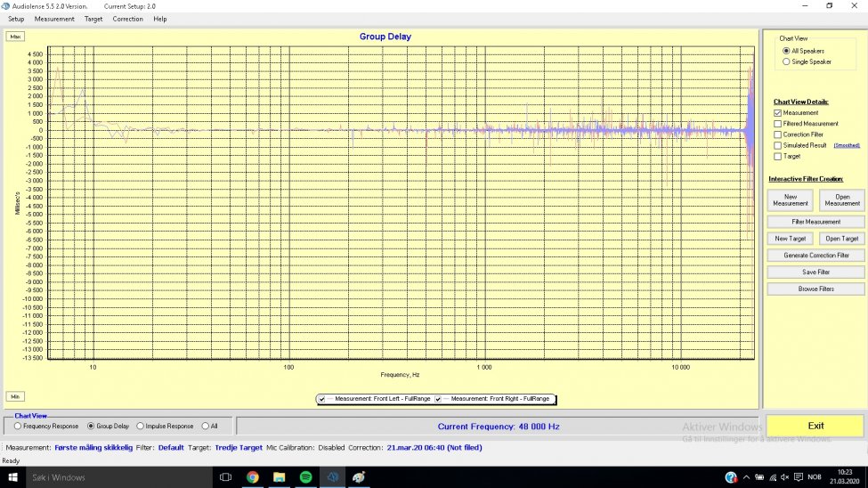Open Google Chrome from the taskbar
Viewport: 868px width, 488px height.
(x=252, y=477)
